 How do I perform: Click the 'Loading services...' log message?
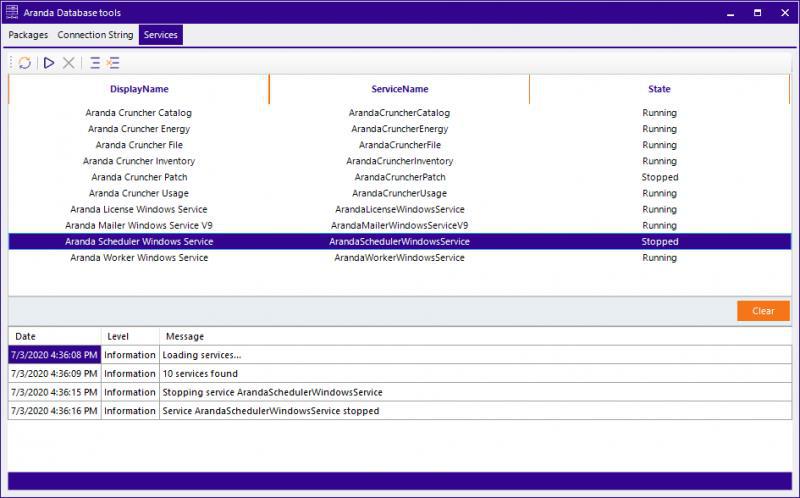click(x=202, y=355)
